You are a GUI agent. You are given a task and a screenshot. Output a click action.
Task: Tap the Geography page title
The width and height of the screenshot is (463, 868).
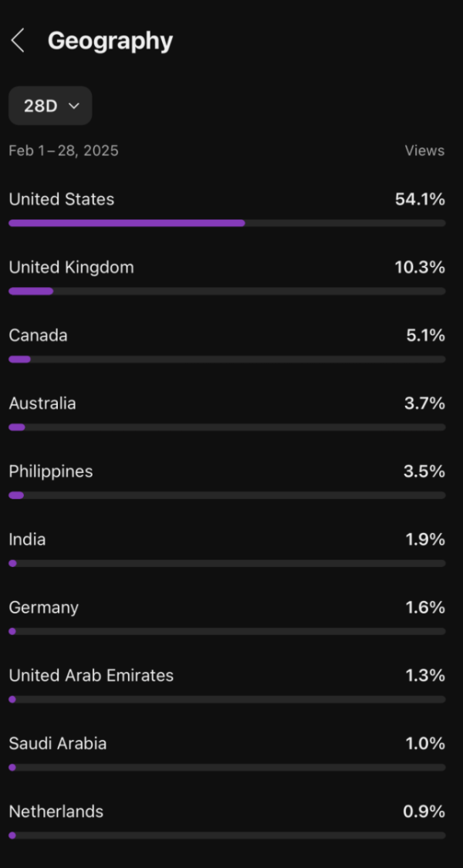coord(110,41)
